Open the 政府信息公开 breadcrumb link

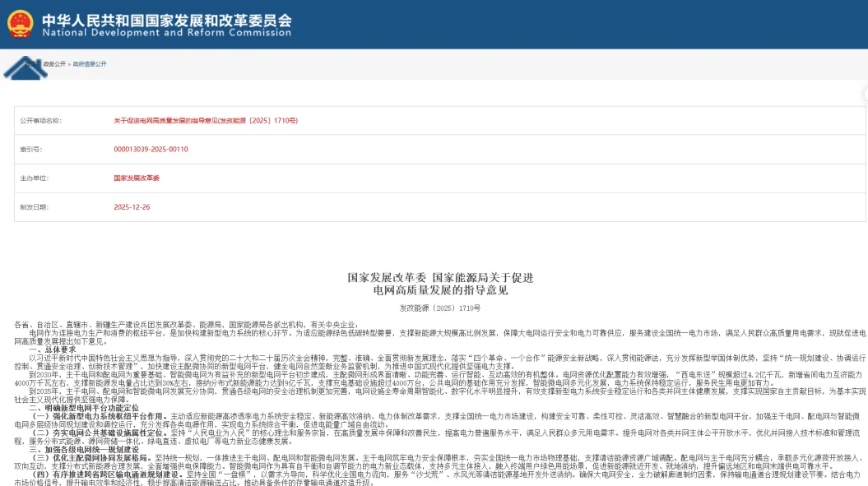[90, 64]
